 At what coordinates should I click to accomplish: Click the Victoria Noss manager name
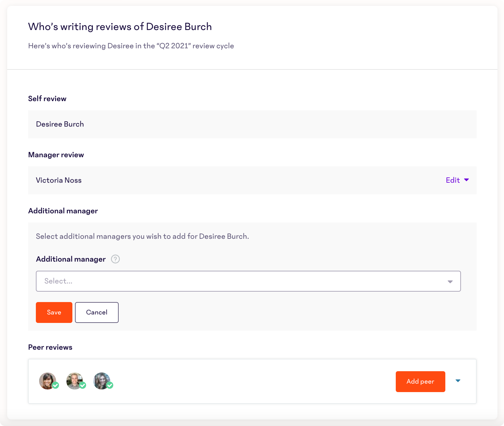tap(59, 180)
